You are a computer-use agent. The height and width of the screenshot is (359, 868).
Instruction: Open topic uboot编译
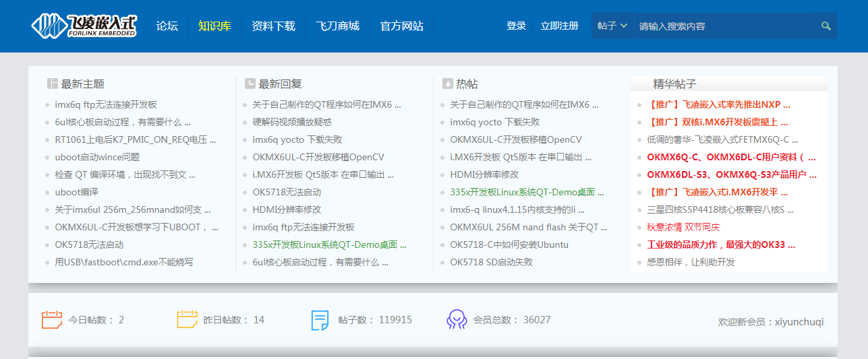tap(76, 192)
